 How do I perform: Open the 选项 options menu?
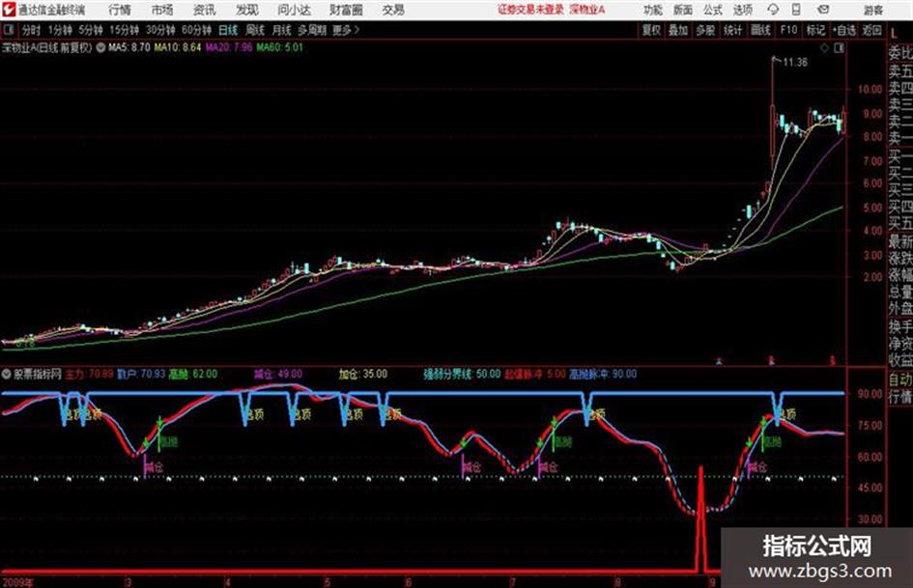[742, 10]
